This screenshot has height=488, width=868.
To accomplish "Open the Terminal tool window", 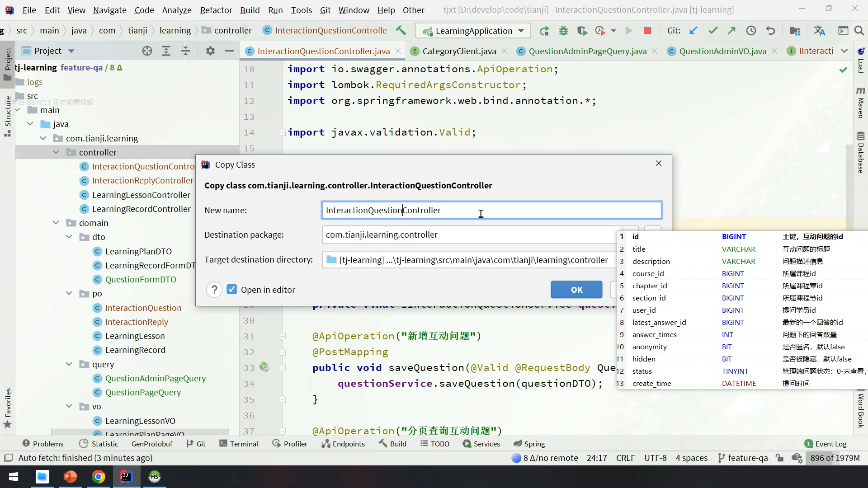I will (x=239, y=444).
